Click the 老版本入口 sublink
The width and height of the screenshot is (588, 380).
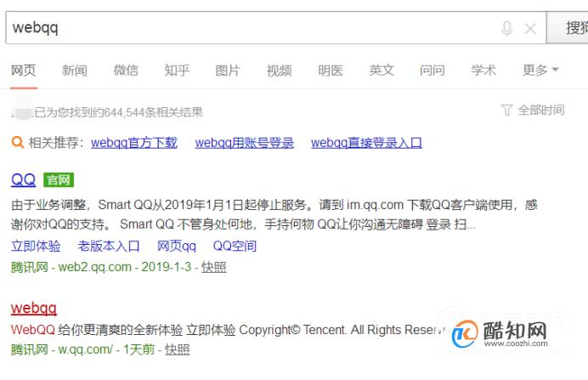point(109,246)
